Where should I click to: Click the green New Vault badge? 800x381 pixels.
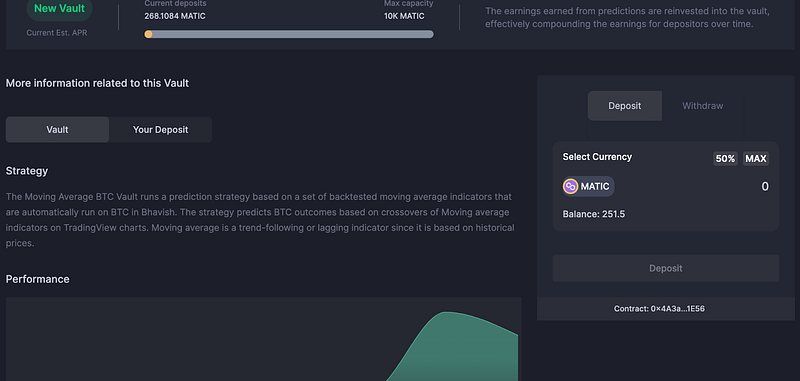click(x=59, y=9)
